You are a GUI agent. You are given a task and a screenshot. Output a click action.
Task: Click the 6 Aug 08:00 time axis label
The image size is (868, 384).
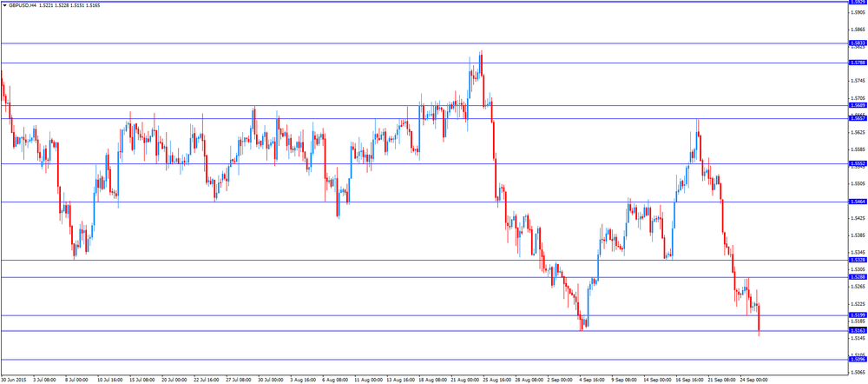click(x=336, y=381)
